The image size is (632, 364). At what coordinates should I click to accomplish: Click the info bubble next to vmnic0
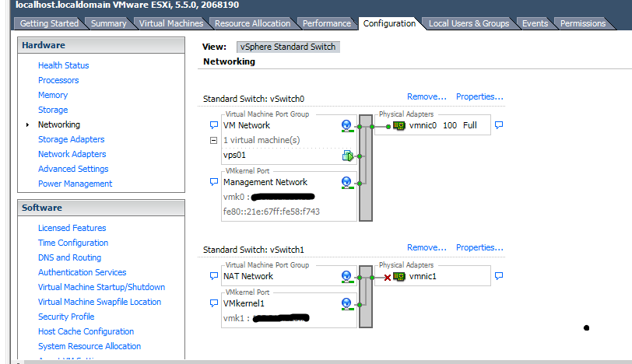pyautogui.click(x=500, y=125)
